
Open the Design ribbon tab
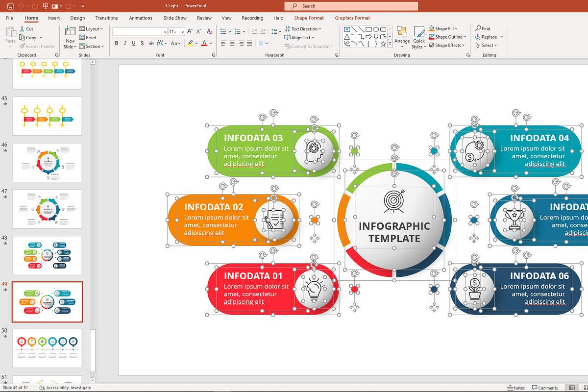coord(77,18)
